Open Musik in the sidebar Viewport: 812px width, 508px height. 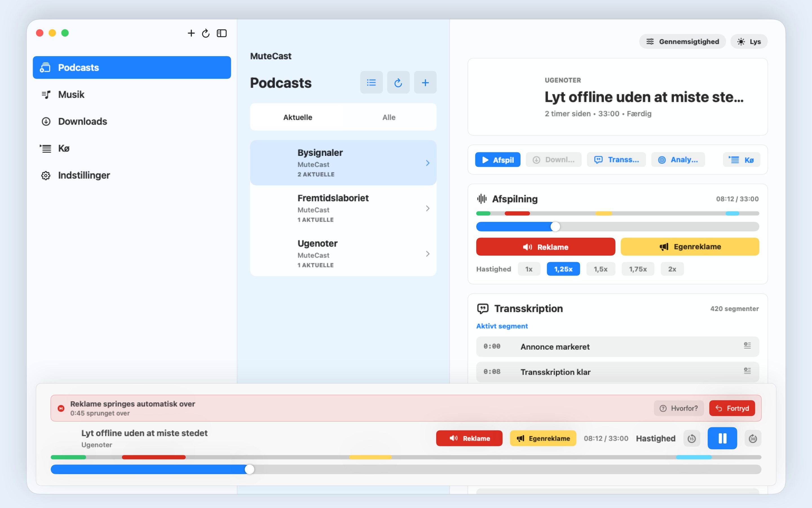click(x=132, y=95)
